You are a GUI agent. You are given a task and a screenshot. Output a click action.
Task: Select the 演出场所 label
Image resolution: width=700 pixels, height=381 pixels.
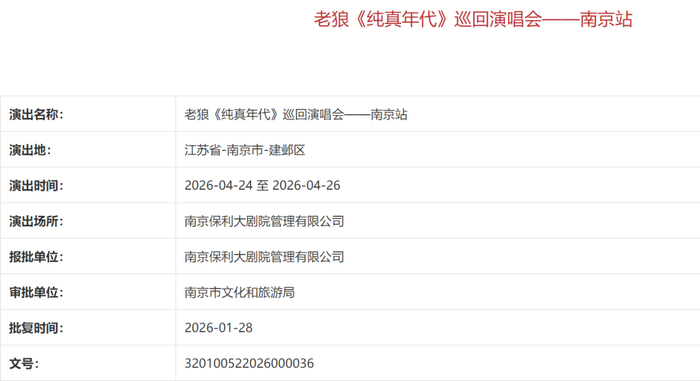point(36,221)
